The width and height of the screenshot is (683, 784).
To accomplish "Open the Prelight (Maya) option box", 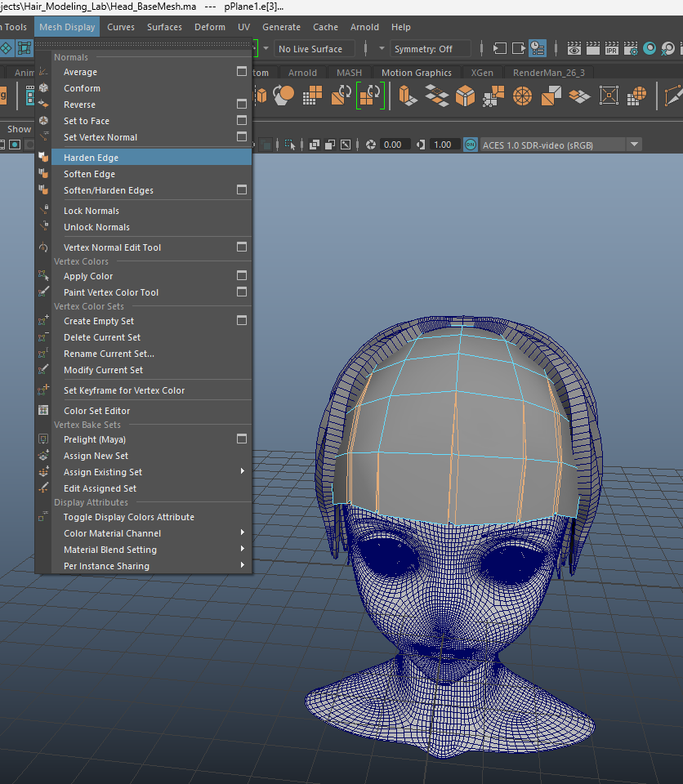I will coord(242,439).
